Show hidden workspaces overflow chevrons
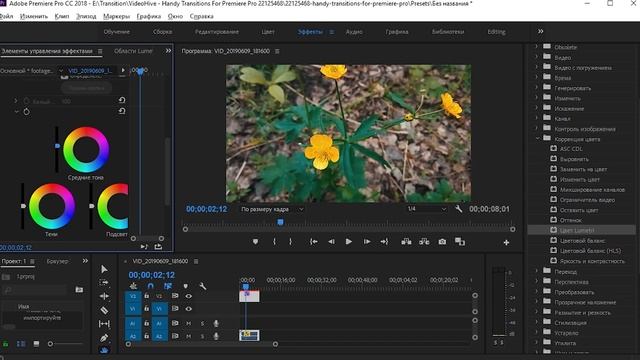The height and width of the screenshot is (360, 640). click(540, 31)
